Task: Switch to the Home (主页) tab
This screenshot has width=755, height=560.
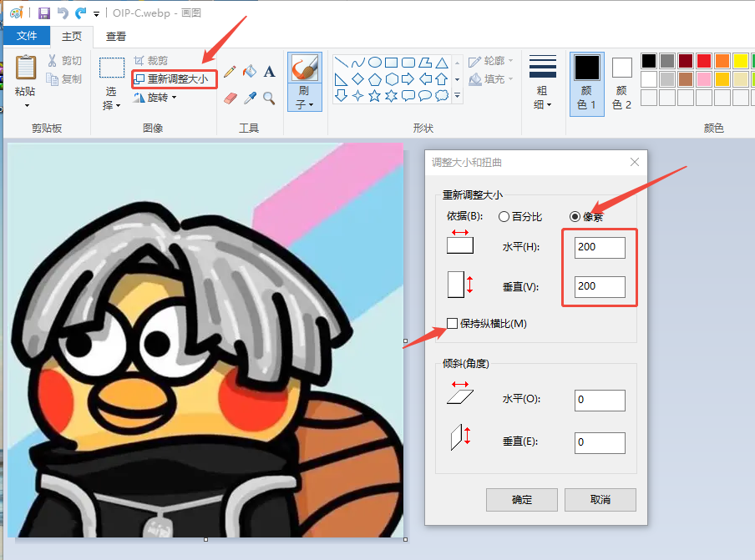Action: (72, 36)
